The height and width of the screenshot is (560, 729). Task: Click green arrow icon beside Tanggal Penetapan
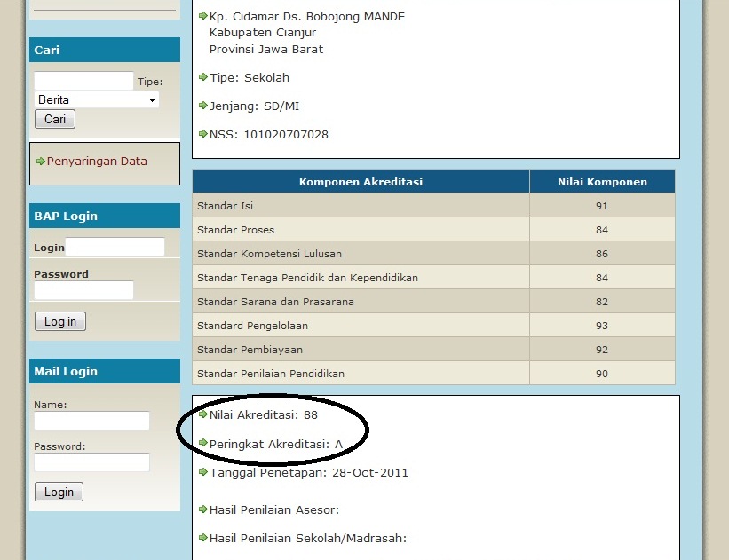click(x=202, y=472)
